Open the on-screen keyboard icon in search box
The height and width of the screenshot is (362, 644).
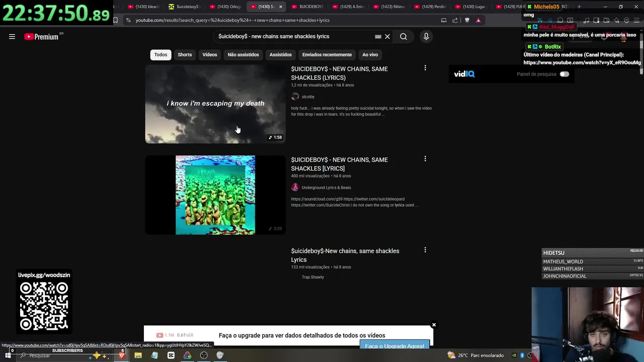coord(378,36)
